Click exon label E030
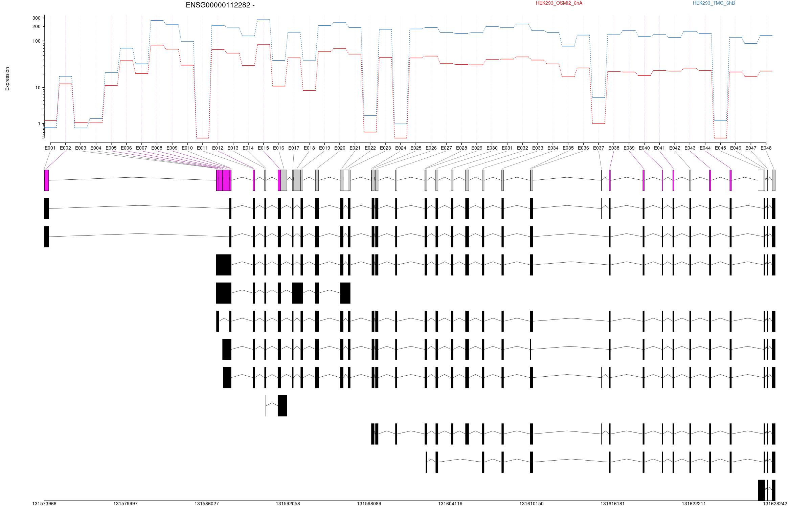Screen dimensions: 812x511 coord(492,148)
